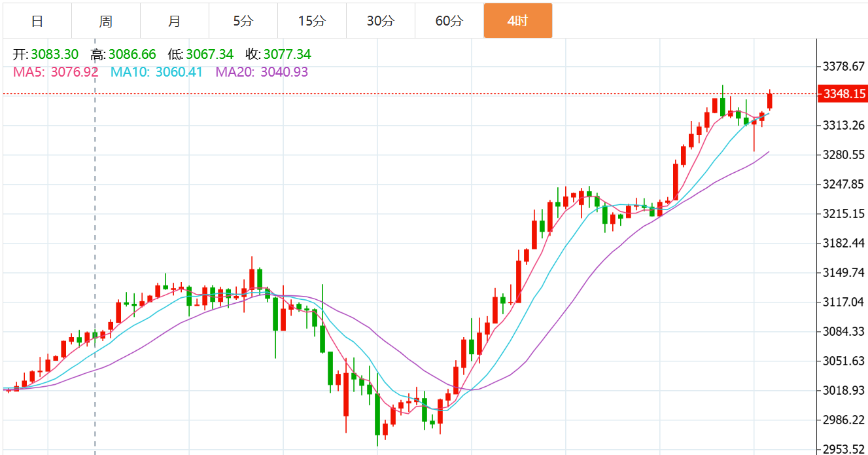Click the high price value 3086.66
The image size is (868, 455).
[x=132, y=54]
